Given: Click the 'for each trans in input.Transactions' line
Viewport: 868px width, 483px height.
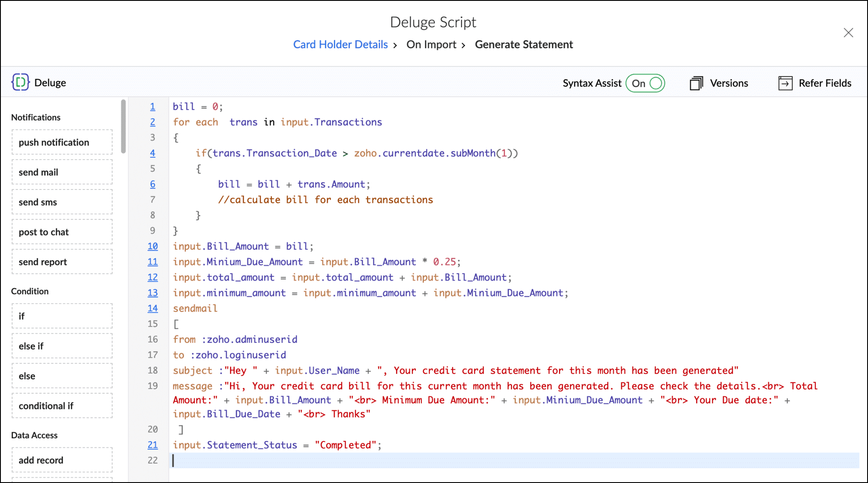Looking at the screenshot, I should click(277, 122).
